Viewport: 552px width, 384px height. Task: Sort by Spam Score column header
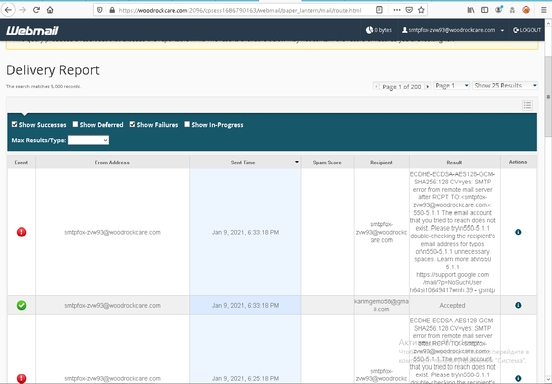[327, 162]
